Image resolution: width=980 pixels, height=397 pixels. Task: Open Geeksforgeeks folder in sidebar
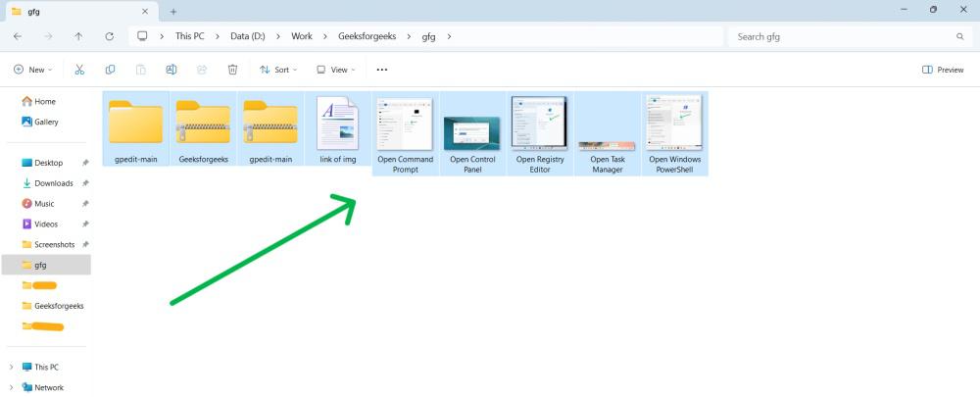click(x=53, y=306)
